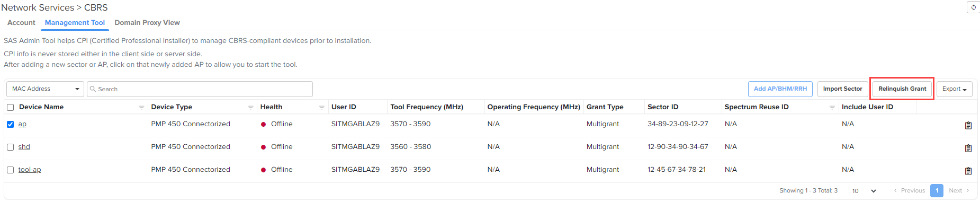Click the Relinquish Grant button
The width and height of the screenshot is (980, 201).
pos(902,89)
